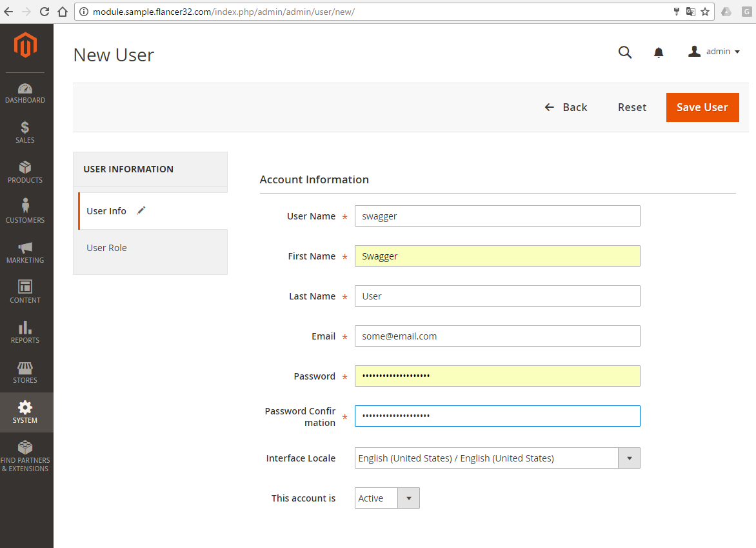This screenshot has width=756, height=548.
Task: Click the search magnifier icon
Action: (624, 52)
